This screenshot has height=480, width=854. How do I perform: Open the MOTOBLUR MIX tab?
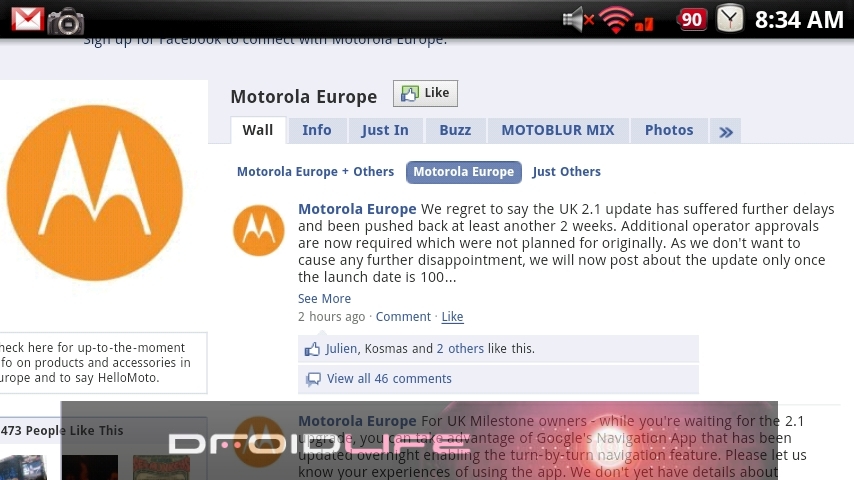[558, 131]
